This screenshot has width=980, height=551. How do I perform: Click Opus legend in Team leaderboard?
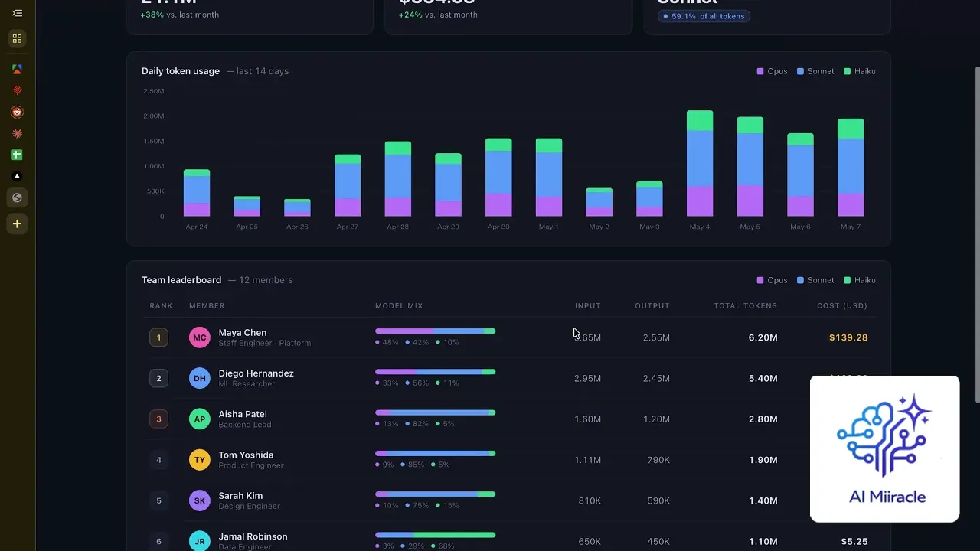pyautogui.click(x=772, y=280)
